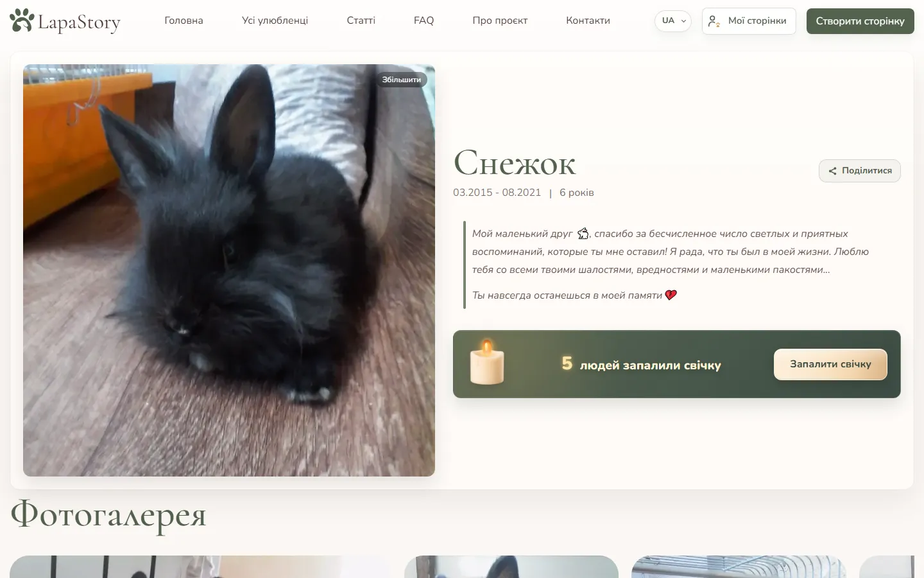Go to Усі улюбленці page

(x=275, y=21)
